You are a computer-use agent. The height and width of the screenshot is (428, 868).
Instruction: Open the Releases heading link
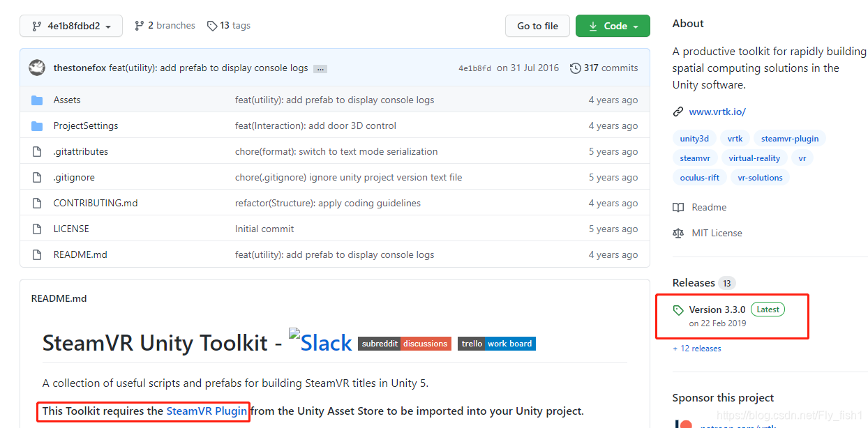(x=694, y=283)
